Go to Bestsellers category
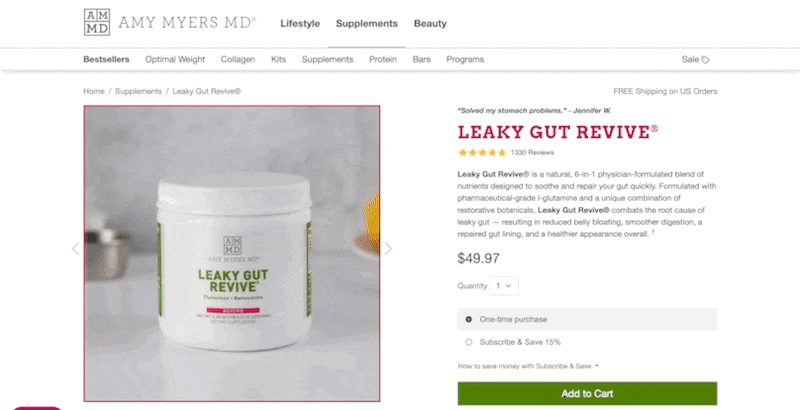The width and height of the screenshot is (800, 410). [106, 59]
